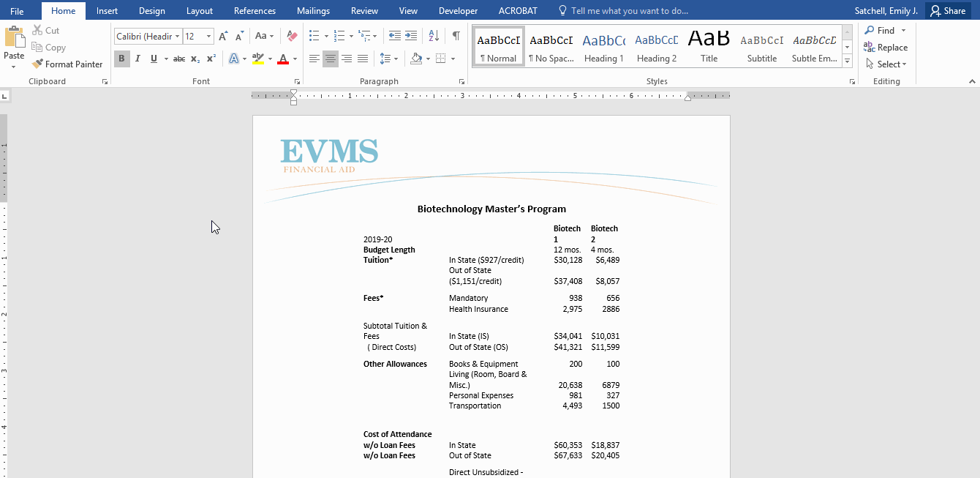Show paragraph marks with the ¶ button

(456, 35)
